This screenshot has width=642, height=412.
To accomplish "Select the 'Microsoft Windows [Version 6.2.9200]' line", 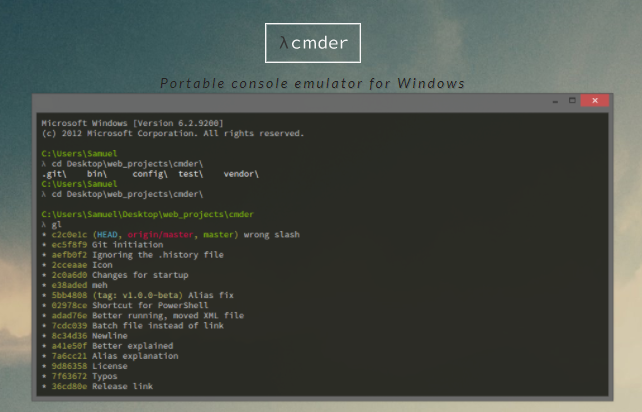I will pos(132,123).
